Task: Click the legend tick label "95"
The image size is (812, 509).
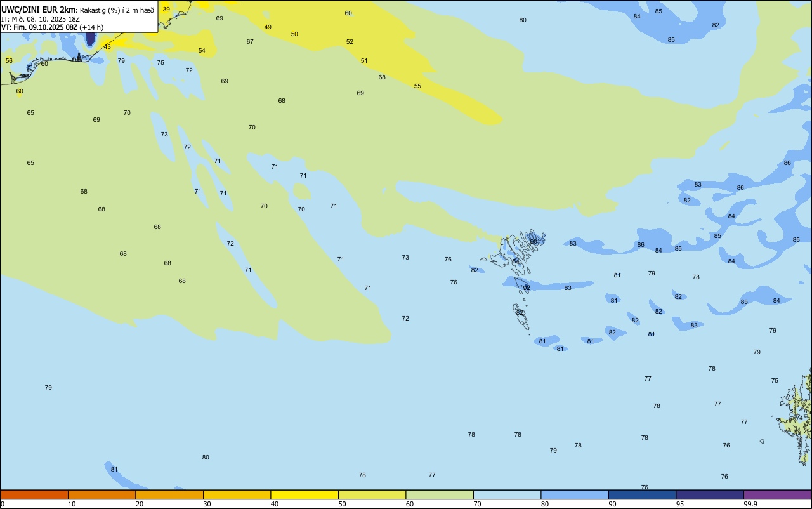Action: (680, 504)
